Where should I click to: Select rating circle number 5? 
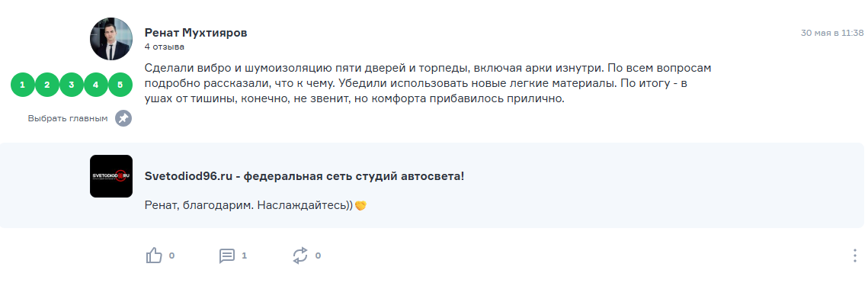[120, 85]
